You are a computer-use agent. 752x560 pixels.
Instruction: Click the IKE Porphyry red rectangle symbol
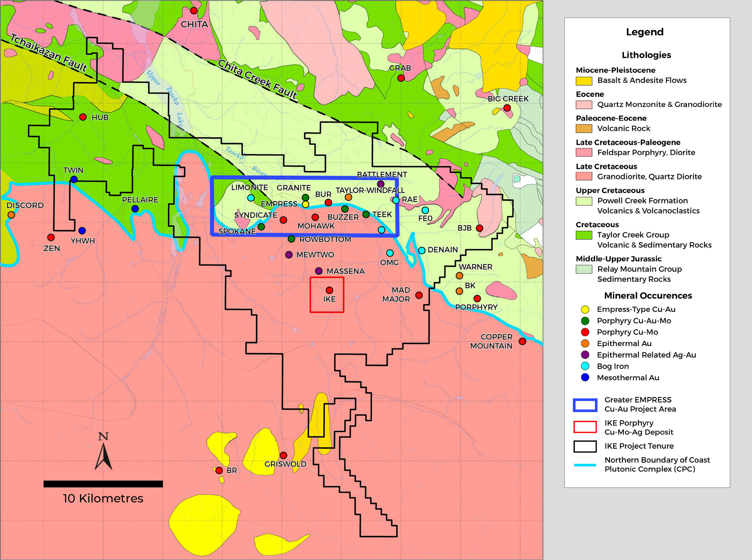pos(585,427)
